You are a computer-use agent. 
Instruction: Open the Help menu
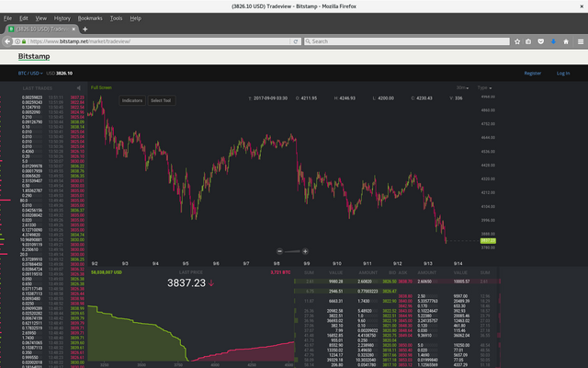coord(135,18)
